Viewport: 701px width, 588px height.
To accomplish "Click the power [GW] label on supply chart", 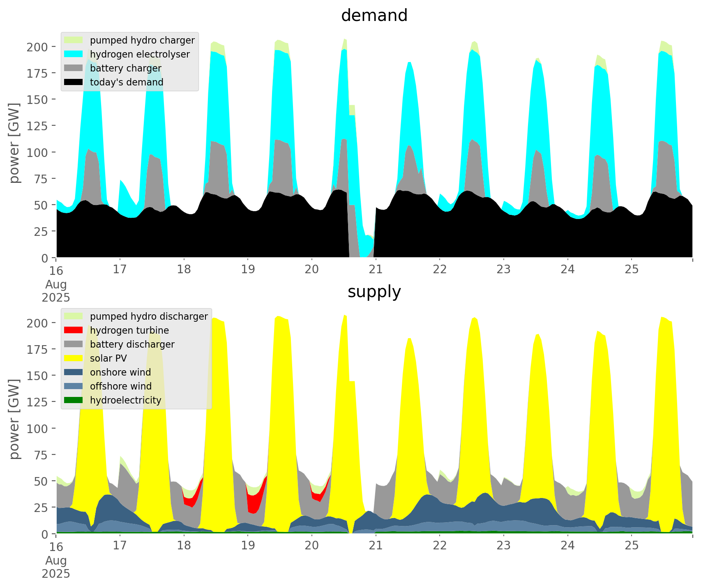I will click(x=14, y=419).
